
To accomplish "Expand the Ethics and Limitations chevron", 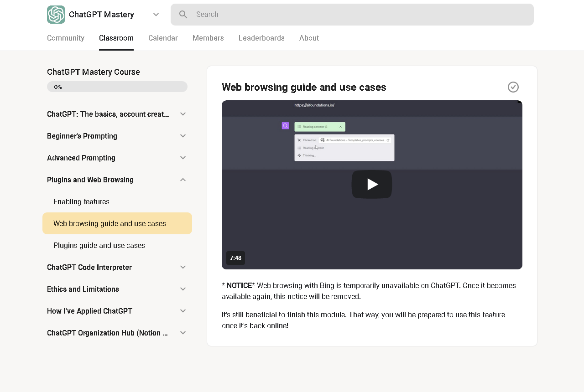I will (183, 289).
